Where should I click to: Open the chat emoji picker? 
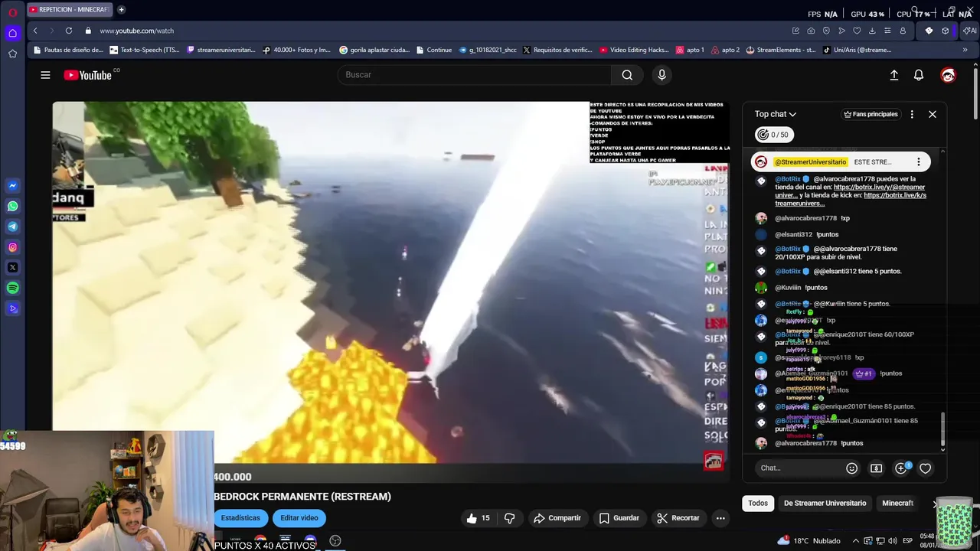pyautogui.click(x=851, y=468)
